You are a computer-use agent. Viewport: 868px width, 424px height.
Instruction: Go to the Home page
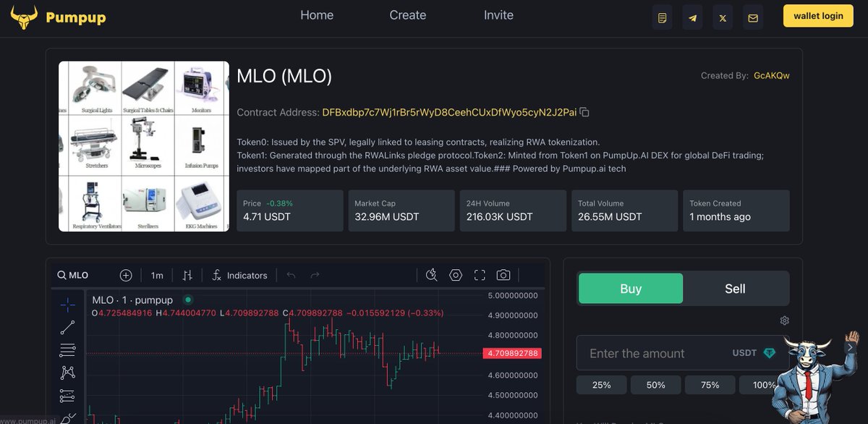317,15
